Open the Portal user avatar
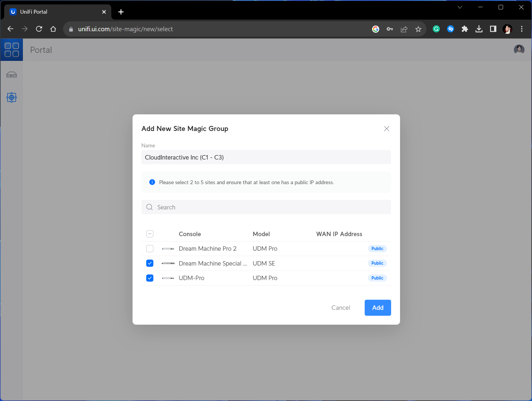 tap(519, 50)
